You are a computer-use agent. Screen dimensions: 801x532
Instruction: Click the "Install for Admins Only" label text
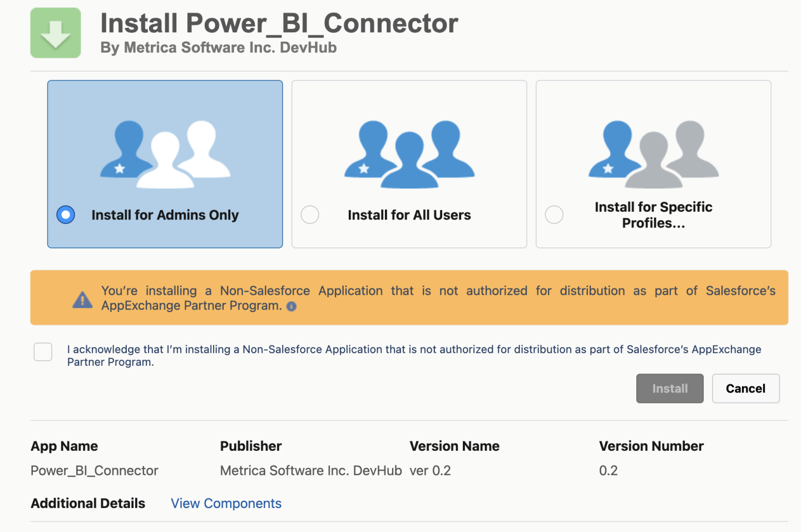(165, 215)
